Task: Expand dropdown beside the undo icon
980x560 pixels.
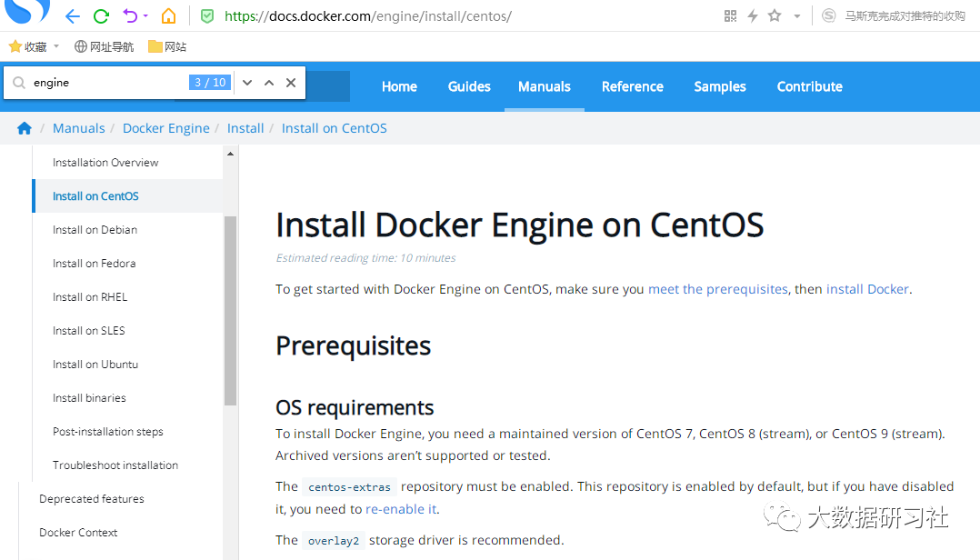Action: click(145, 15)
